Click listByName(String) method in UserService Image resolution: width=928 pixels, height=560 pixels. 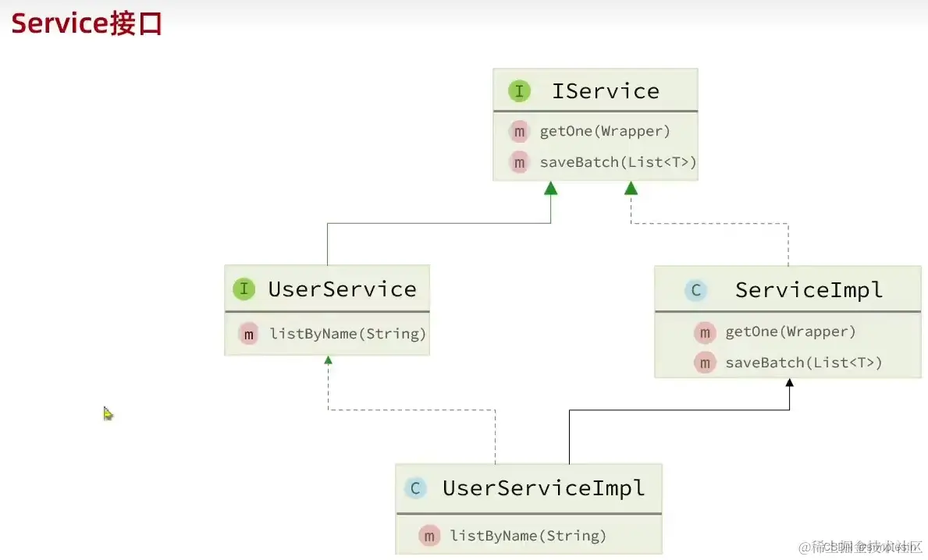click(348, 334)
